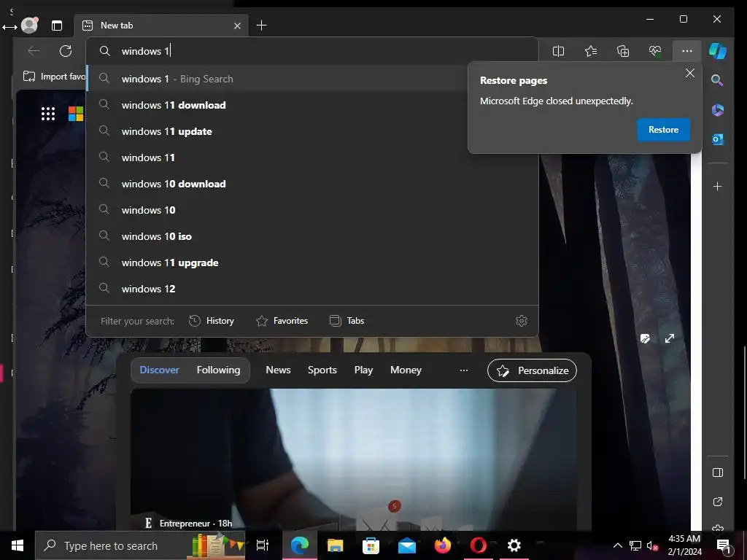This screenshot has width=747, height=560.
Task: Click Import favorites in bookmarks bar
Action: coord(54,77)
